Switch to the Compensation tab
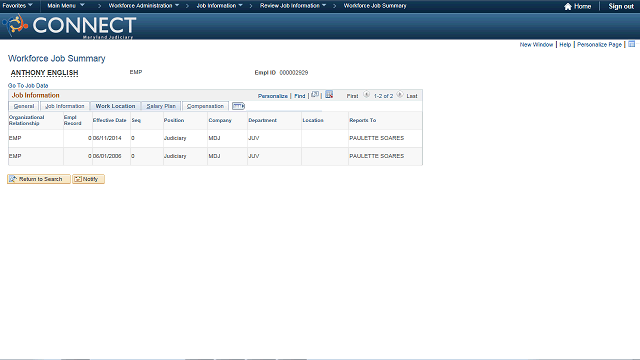 point(205,106)
